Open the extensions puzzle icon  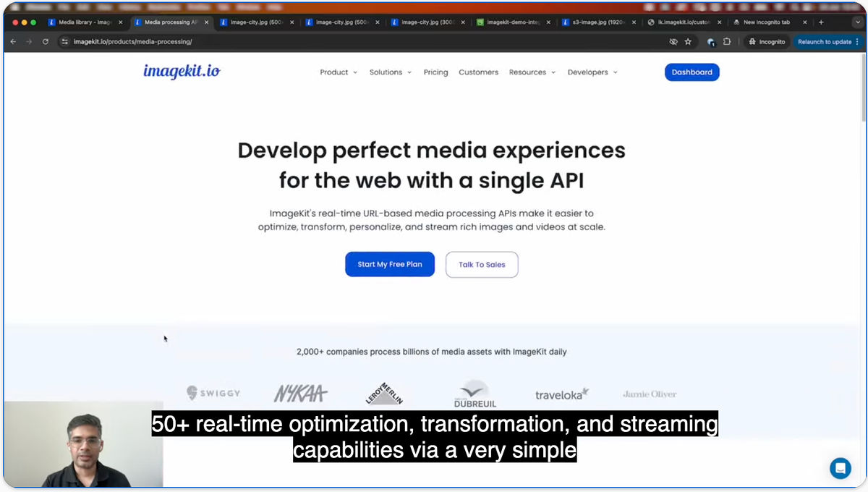[x=727, y=42]
